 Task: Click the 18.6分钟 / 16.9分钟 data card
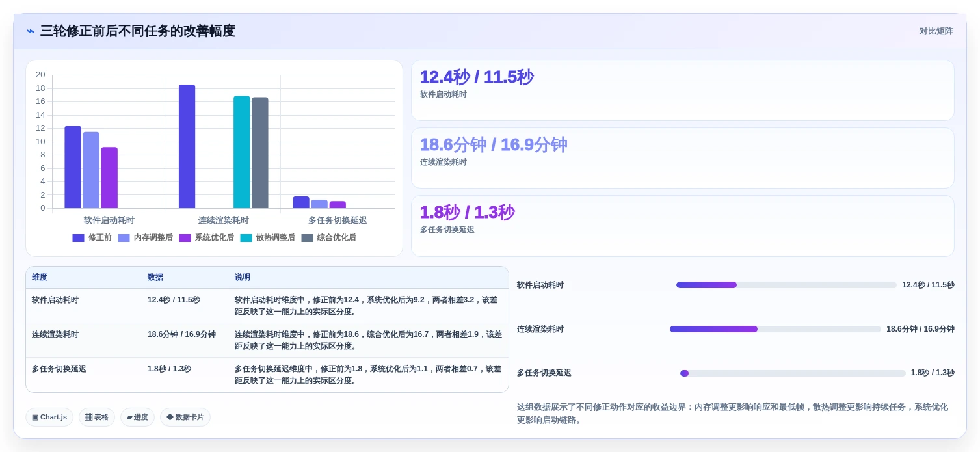(x=683, y=158)
